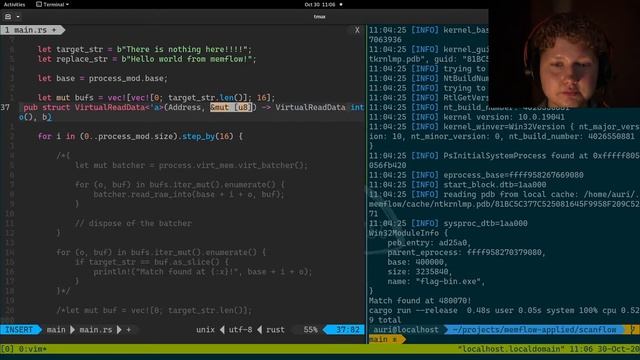Screen dimensions: 640x360
Task: Click the 'target_str' declaration line
Action: 145,49
